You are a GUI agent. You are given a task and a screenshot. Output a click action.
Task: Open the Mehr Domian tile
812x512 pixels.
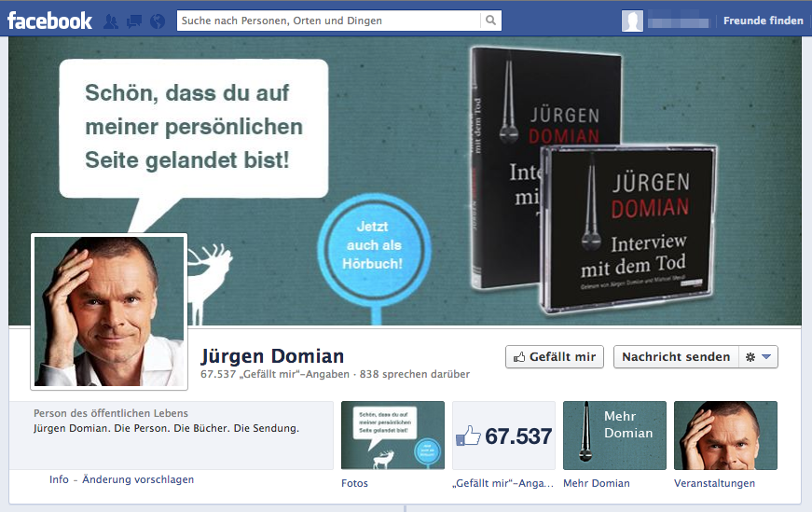point(614,436)
